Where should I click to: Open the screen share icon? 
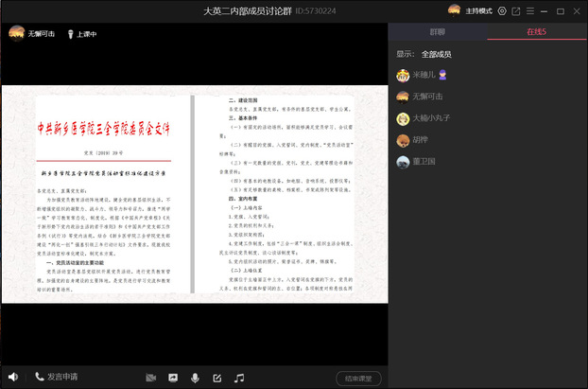[173, 378]
